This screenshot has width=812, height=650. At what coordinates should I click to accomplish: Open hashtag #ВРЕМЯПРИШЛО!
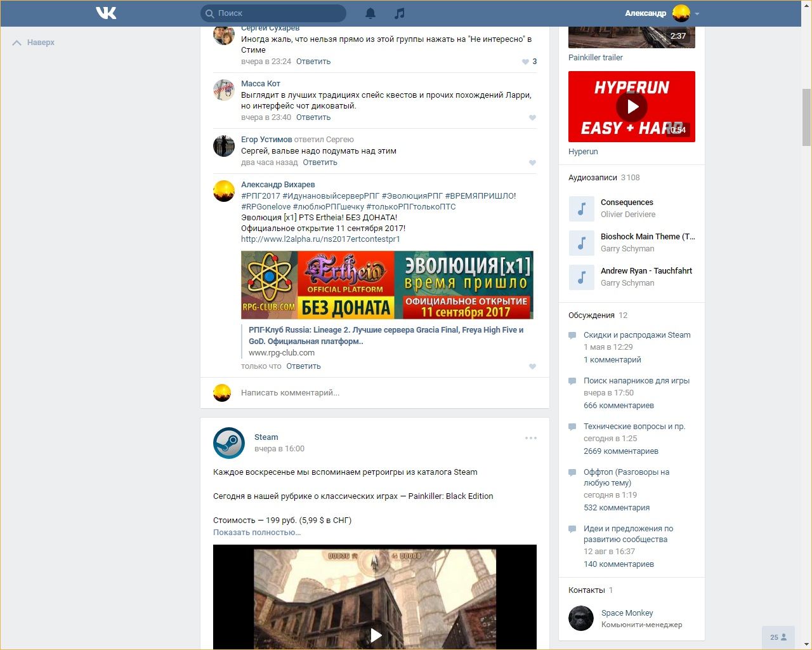tap(480, 196)
